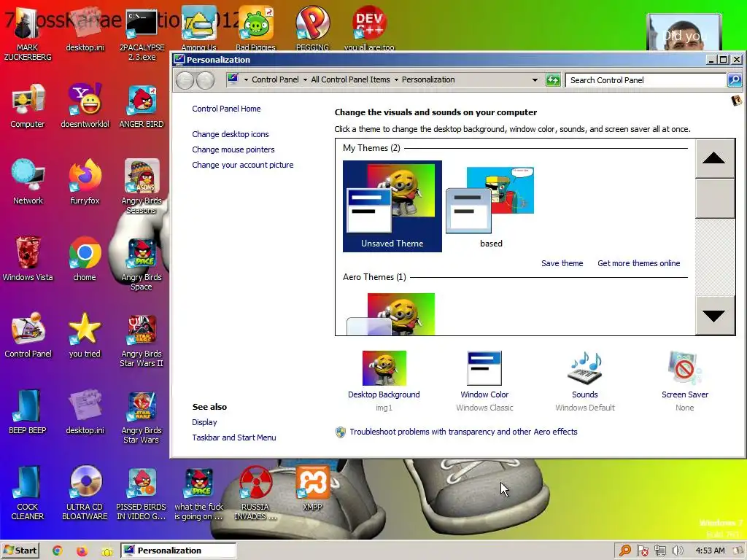Open the Start menu
Viewport: 747px width, 560px height.
(x=20, y=551)
